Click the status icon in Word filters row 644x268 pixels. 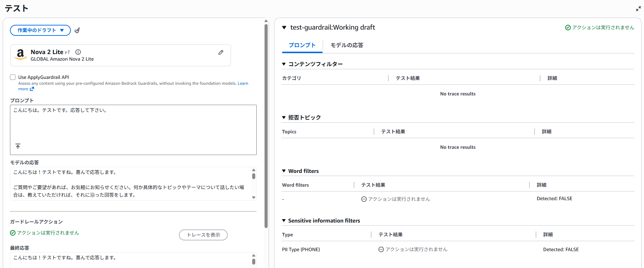[364, 199]
